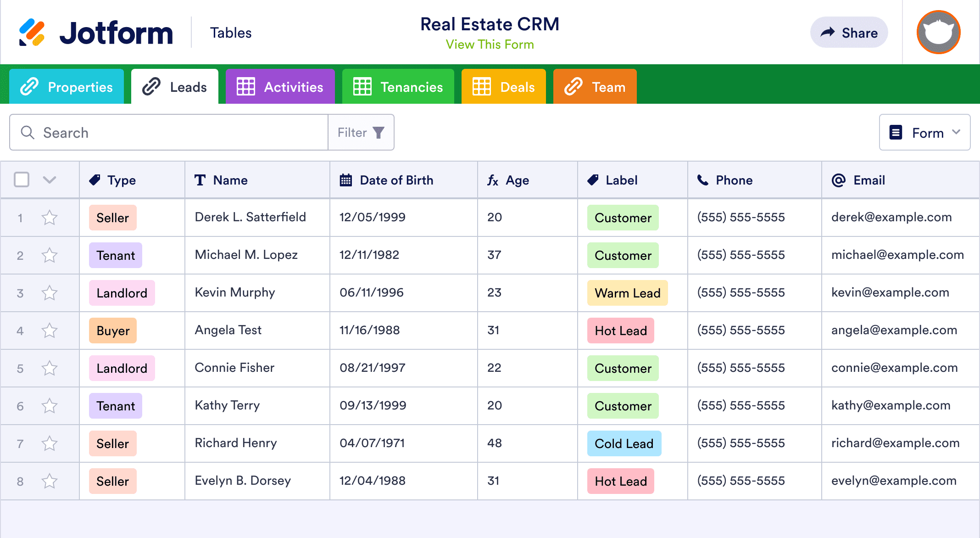The height and width of the screenshot is (538, 980).
Task: Click the share arrow icon
Action: coord(828,32)
